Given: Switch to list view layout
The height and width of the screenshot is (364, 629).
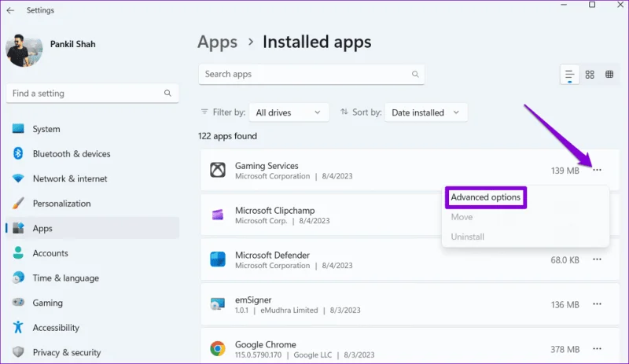Looking at the screenshot, I should pyautogui.click(x=569, y=74).
